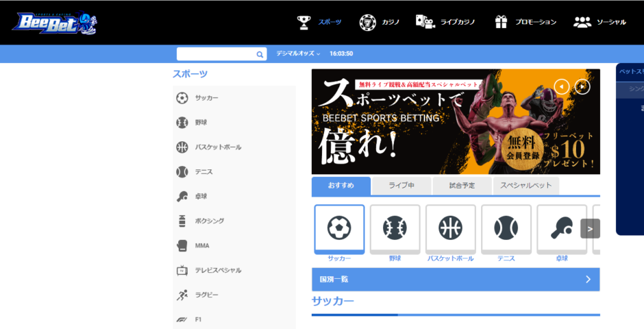Switch to the おすすめ tab
Viewport: 644px width, 329px height.
pos(341,186)
